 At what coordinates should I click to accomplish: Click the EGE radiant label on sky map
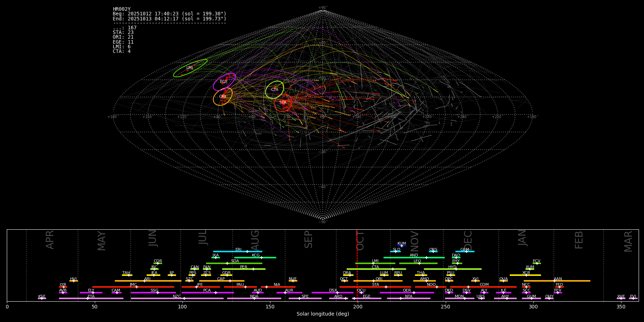point(224,82)
